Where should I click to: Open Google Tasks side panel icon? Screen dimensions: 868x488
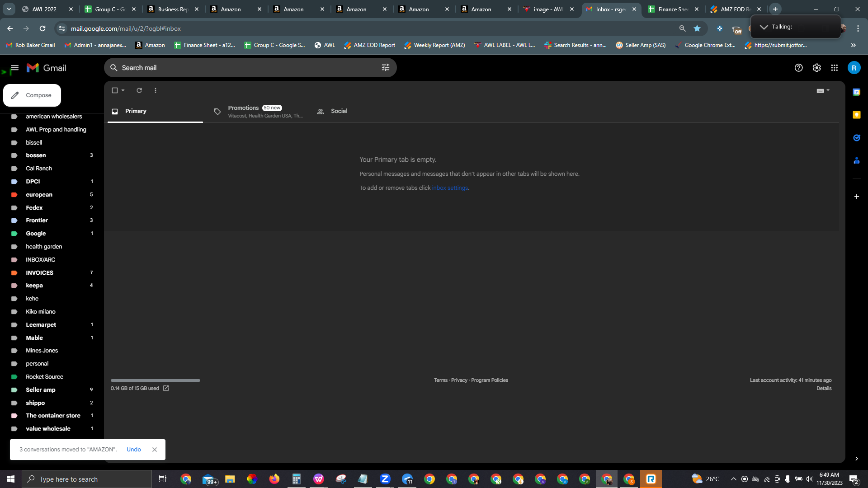[x=856, y=138]
